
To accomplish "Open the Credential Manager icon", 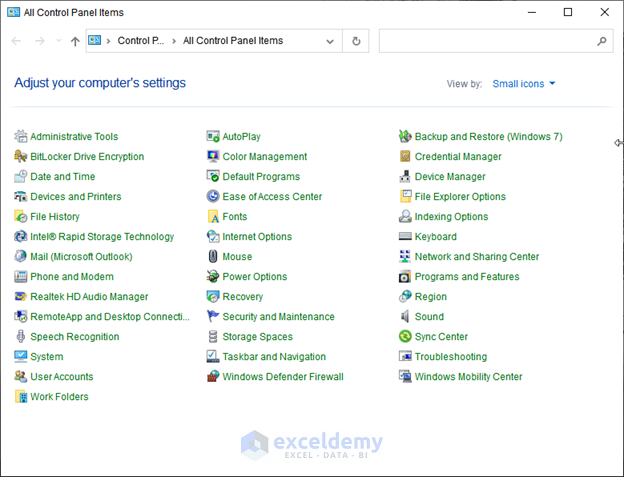I will pyautogui.click(x=405, y=157).
